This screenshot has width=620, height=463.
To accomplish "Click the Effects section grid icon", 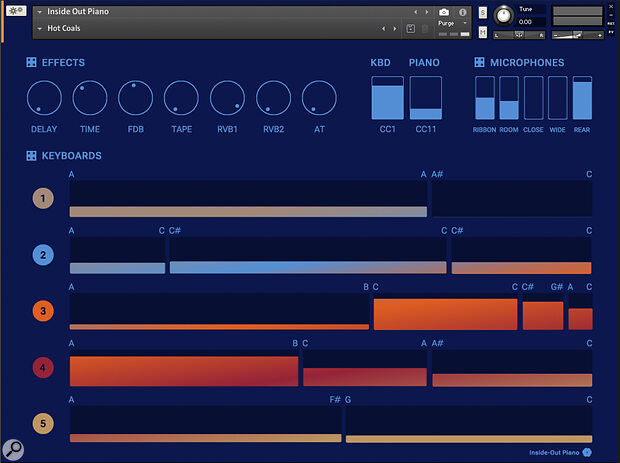I will pyautogui.click(x=32, y=63).
